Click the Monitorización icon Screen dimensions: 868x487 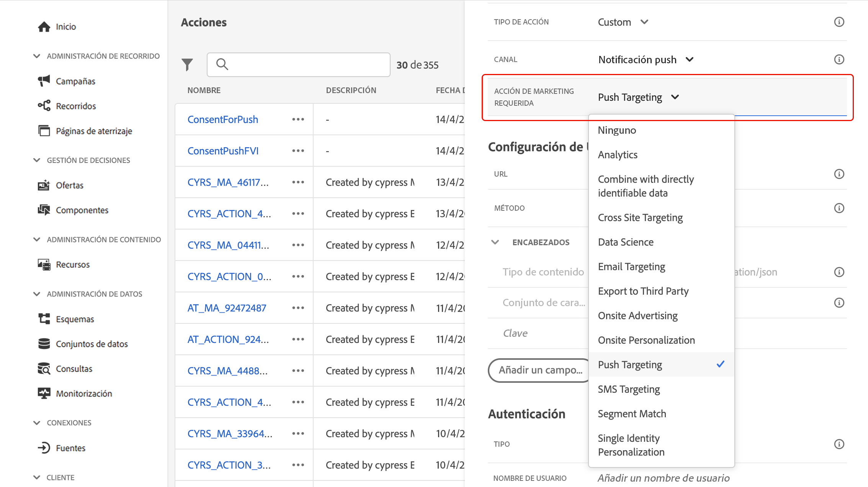[x=44, y=393]
